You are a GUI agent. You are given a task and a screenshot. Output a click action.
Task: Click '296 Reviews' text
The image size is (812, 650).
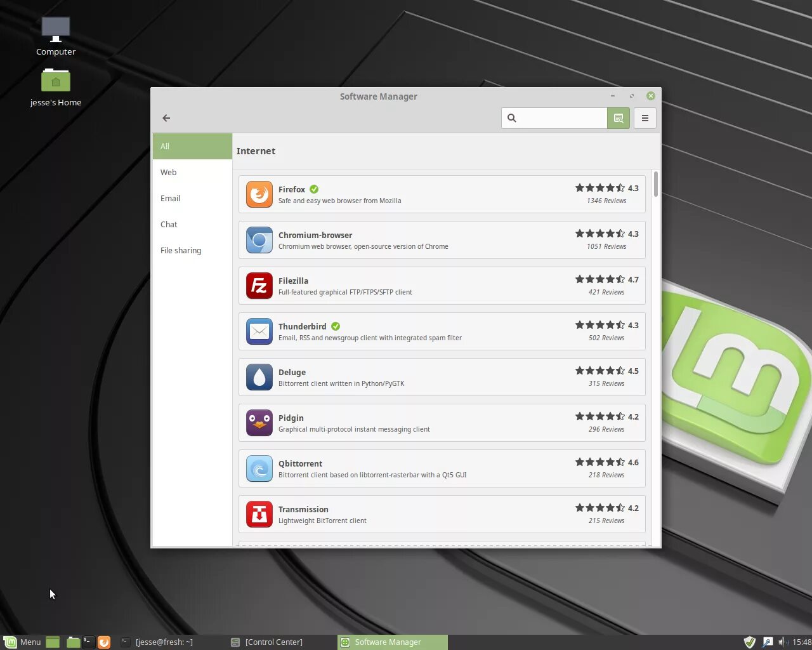click(x=606, y=429)
